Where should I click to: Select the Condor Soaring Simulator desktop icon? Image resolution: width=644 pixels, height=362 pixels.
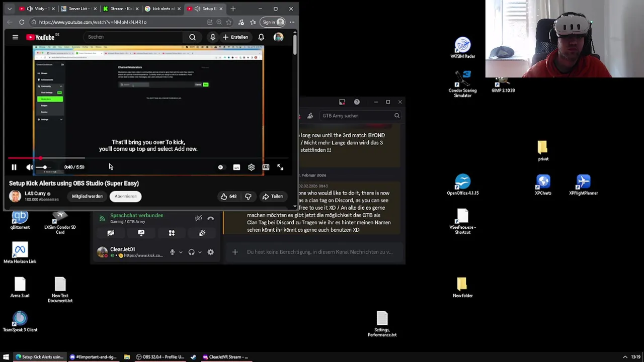click(x=462, y=83)
